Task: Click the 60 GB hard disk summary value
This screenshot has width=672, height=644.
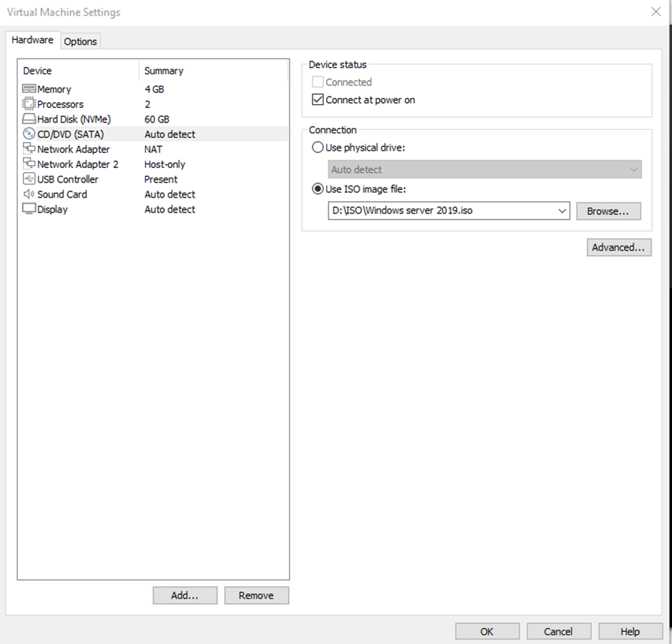Action: pyautogui.click(x=157, y=119)
